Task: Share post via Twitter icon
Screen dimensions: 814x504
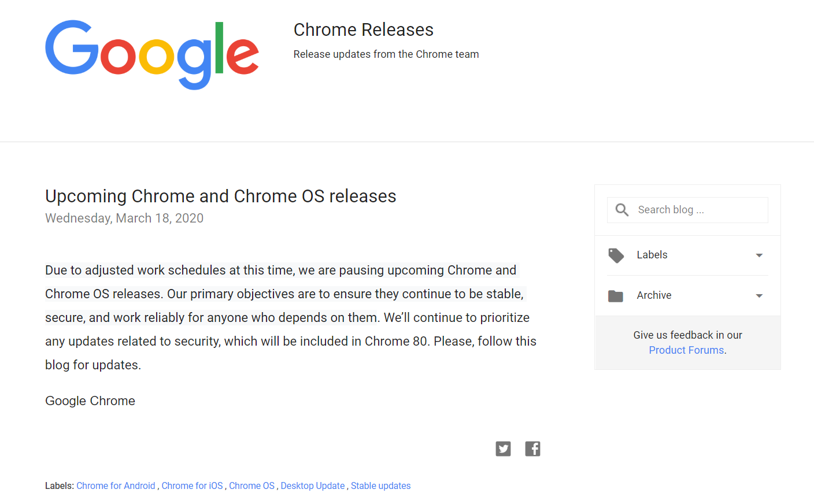Action: (x=503, y=449)
